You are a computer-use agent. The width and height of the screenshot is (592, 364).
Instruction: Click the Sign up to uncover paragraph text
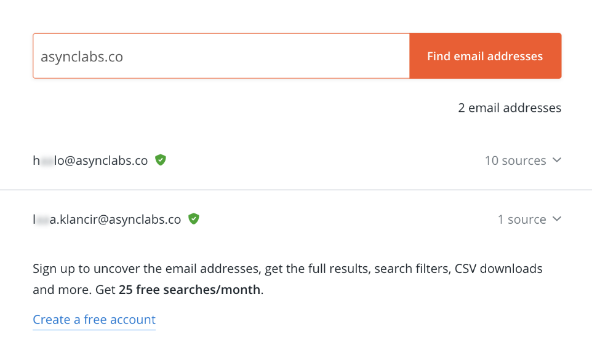(288, 279)
